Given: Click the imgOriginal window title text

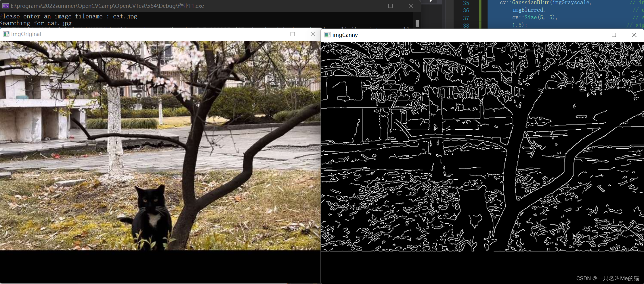Looking at the screenshot, I should point(26,34).
